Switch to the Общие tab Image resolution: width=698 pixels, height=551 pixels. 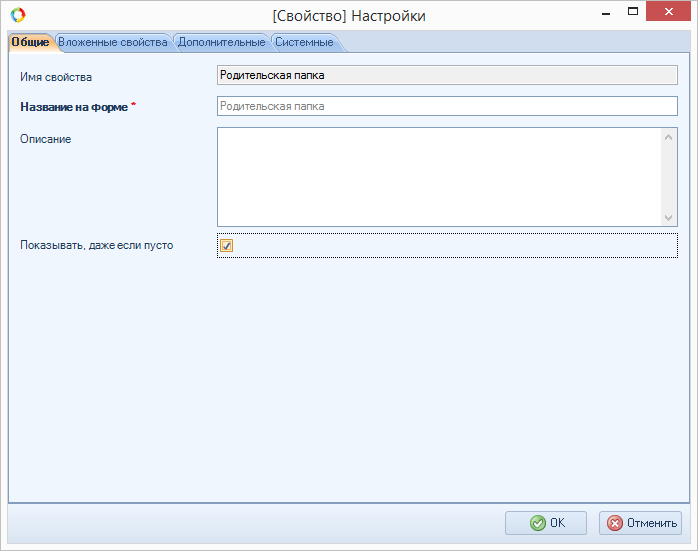pos(30,42)
